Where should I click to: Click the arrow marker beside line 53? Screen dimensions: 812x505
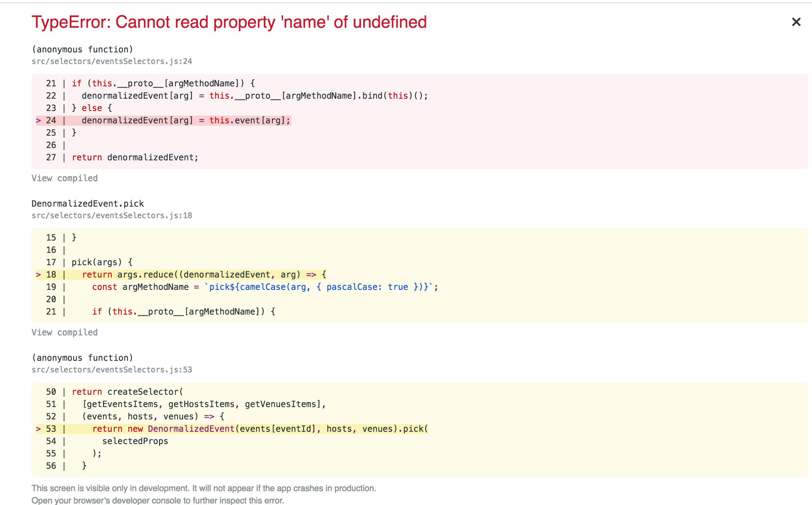pyautogui.click(x=38, y=429)
